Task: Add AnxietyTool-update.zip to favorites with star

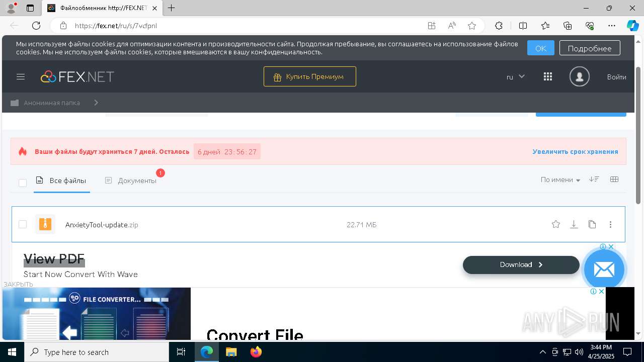Action: 555,224
